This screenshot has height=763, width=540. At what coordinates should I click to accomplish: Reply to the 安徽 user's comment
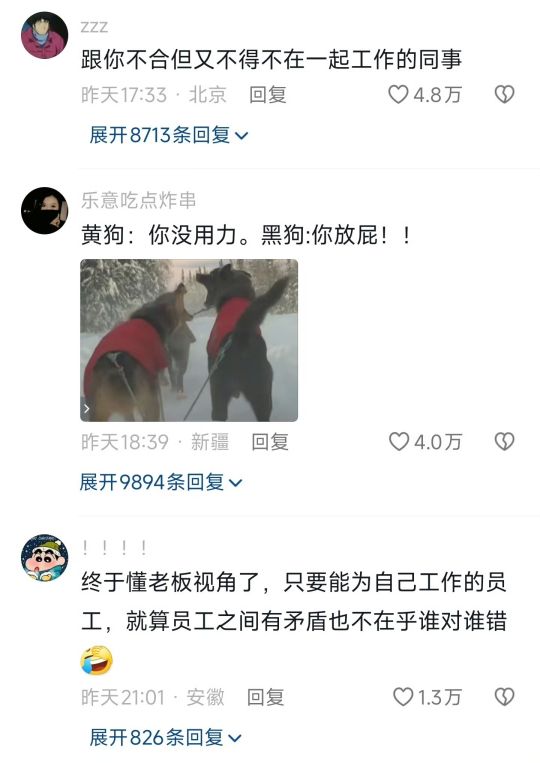coord(266,697)
